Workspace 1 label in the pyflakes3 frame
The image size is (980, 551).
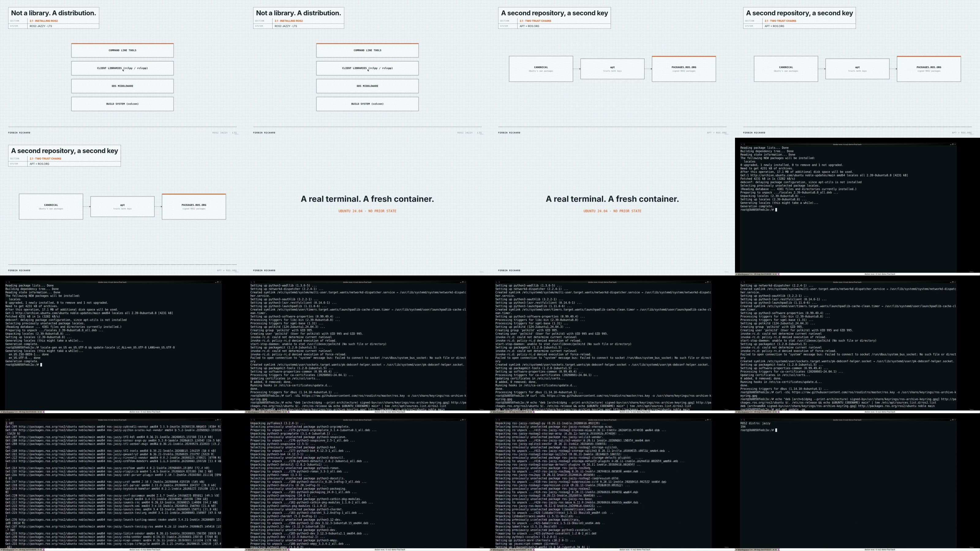[x=254, y=550]
